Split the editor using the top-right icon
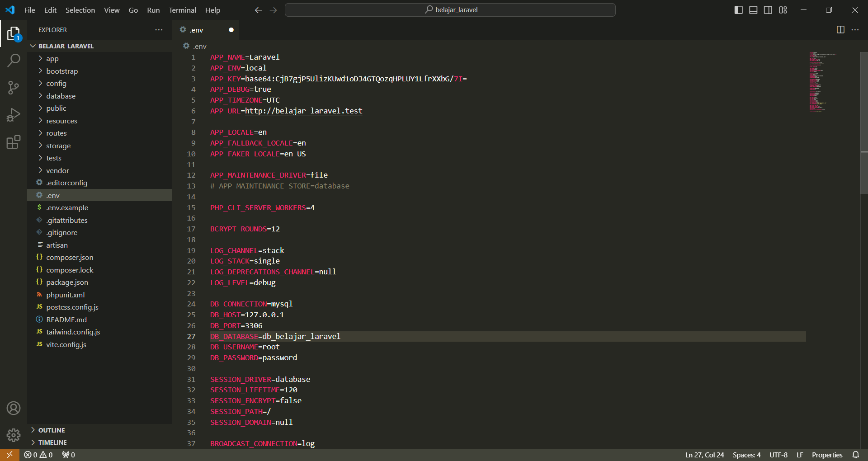868x461 pixels. 840,30
